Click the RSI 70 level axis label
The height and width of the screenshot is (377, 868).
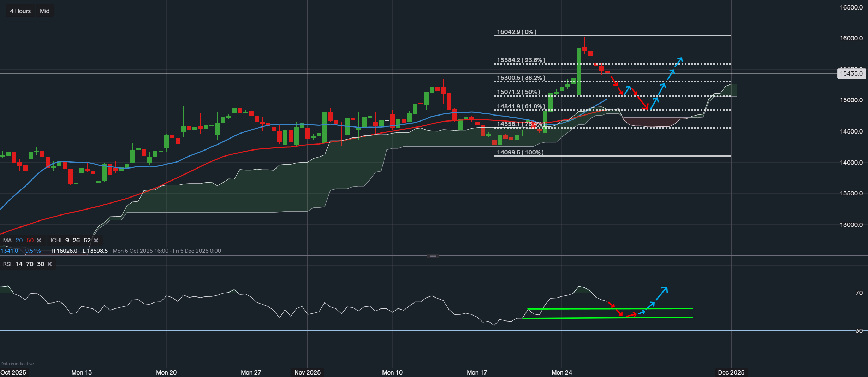(859, 293)
